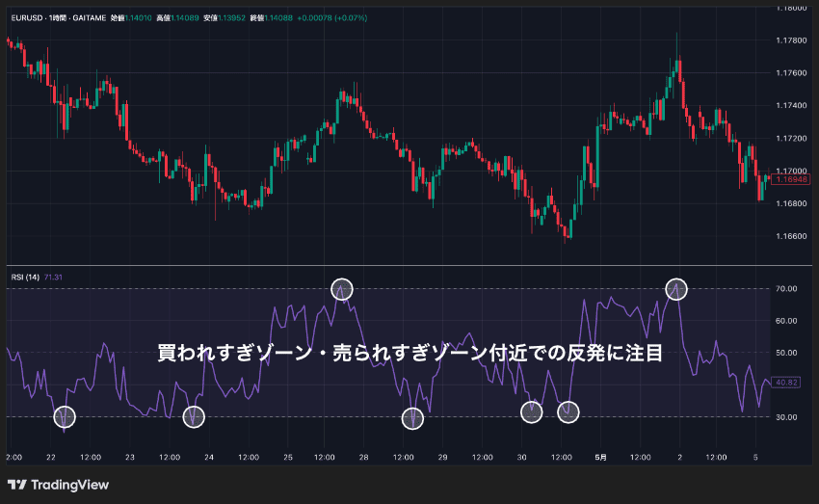Click the date label 29 on time axis
The image size is (819, 504).
[x=442, y=457]
